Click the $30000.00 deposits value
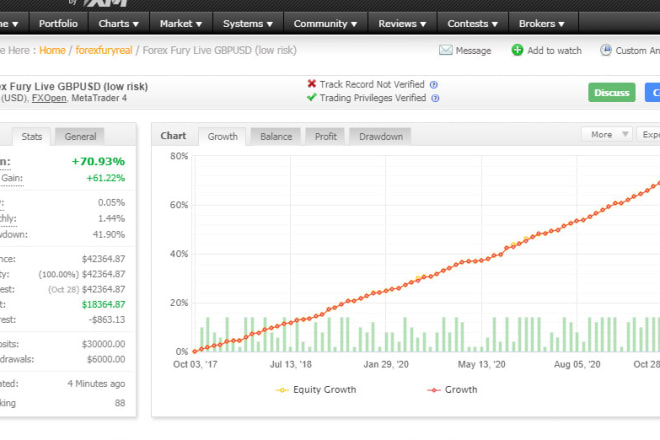 coord(103,344)
